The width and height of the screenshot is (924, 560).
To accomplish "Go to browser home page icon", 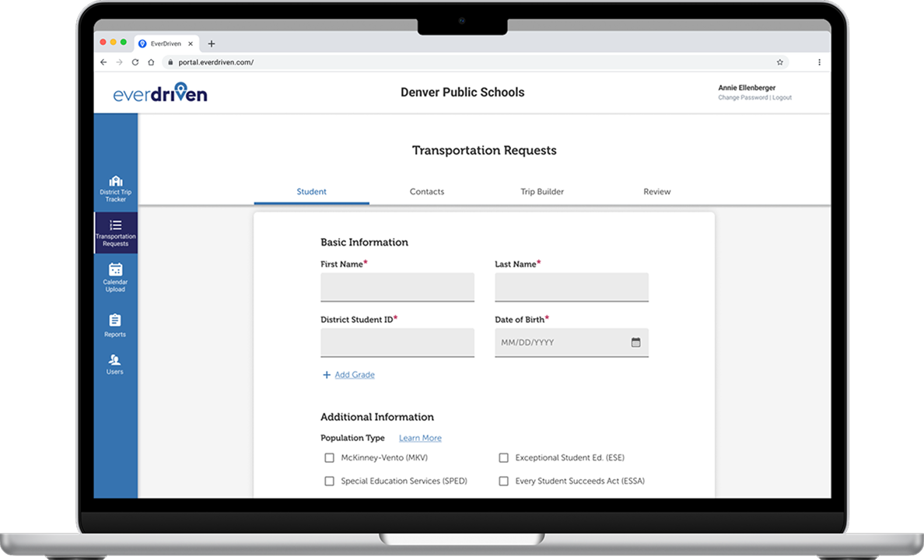I will tap(151, 62).
